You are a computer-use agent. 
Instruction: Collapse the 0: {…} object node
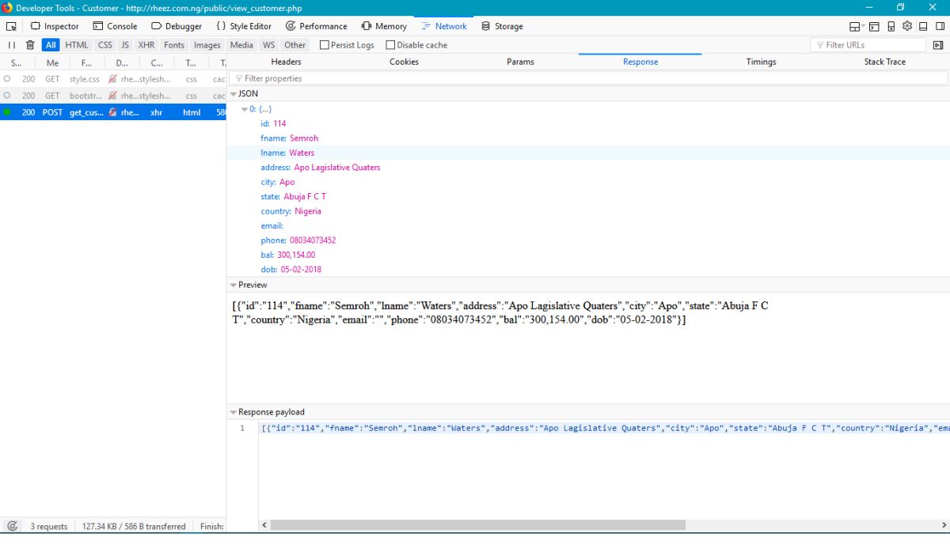[245, 109]
